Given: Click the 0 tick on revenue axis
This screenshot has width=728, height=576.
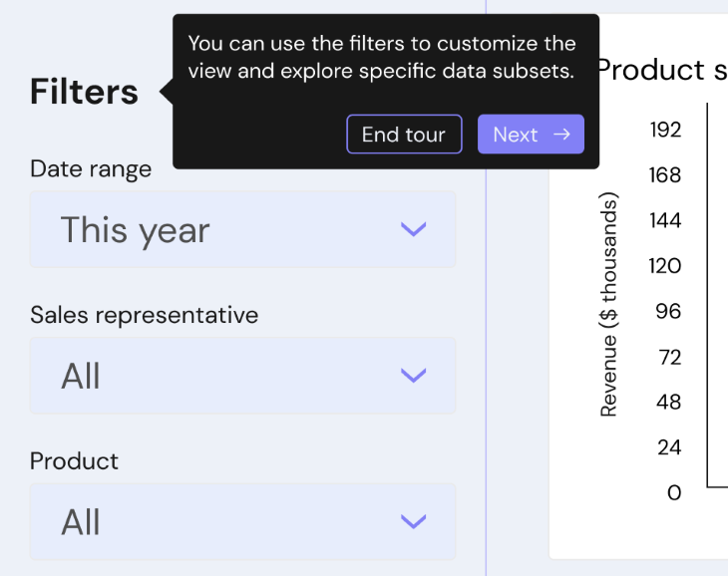Looking at the screenshot, I should [x=674, y=492].
